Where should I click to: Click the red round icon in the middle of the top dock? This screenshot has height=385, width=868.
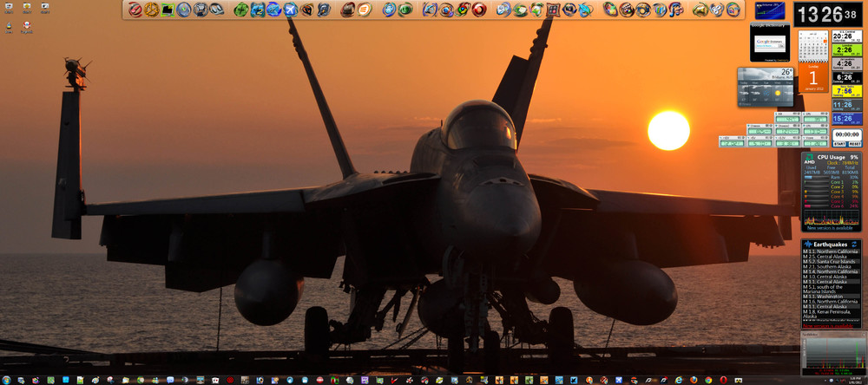(x=478, y=10)
